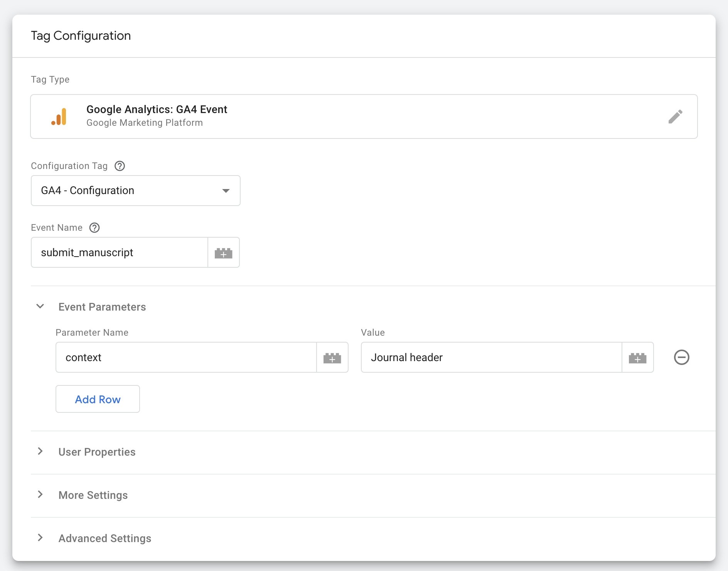Open help icon next to Configuration Tag
Viewport: 728px width, 571px height.
tap(120, 166)
